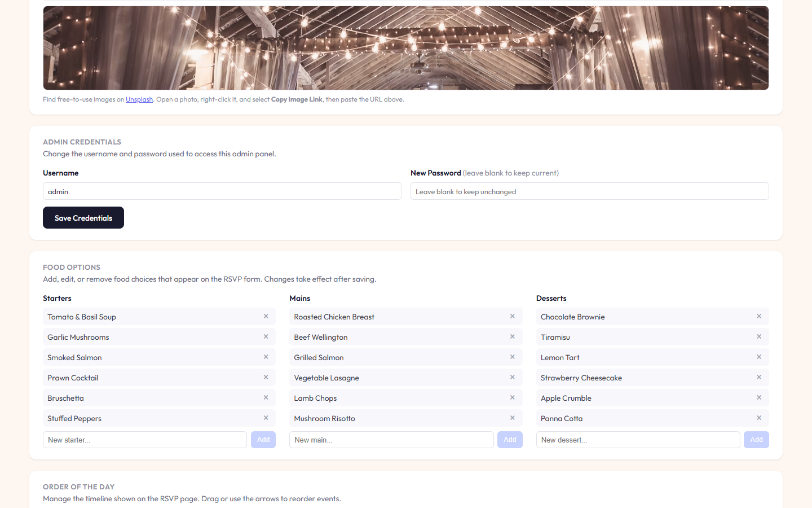
Task: Remove Tiramisu from desserts
Action: point(759,336)
